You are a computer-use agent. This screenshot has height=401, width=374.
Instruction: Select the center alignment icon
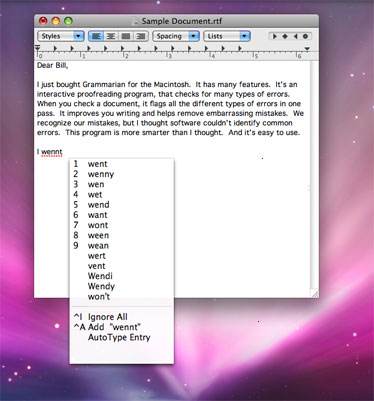pyautogui.click(x=111, y=36)
